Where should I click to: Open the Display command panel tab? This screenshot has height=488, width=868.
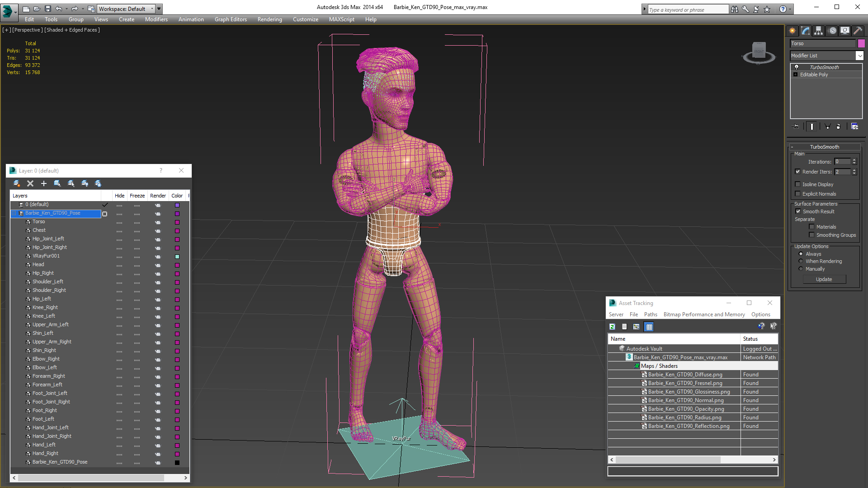click(x=845, y=31)
